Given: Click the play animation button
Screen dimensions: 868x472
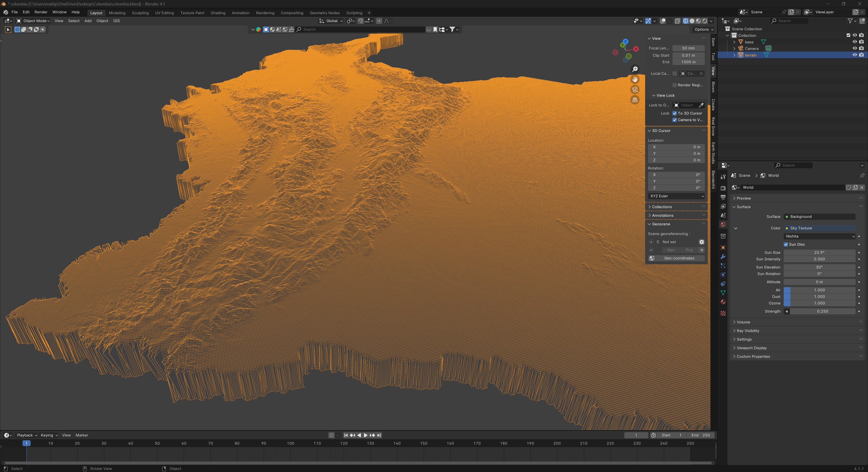Looking at the screenshot, I should click(x=366, y=435).
